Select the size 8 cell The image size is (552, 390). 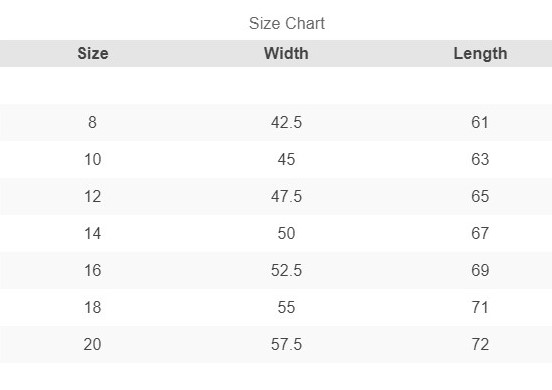tap(92, 122)
